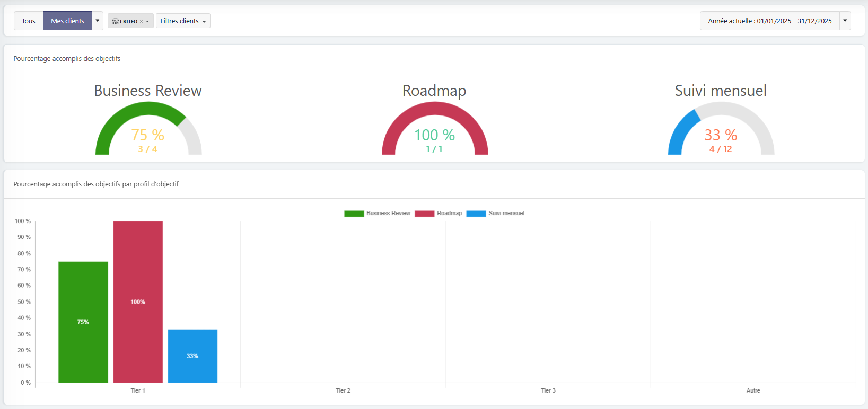Click the store icon beside CRITEO

[x=115, y=21]
